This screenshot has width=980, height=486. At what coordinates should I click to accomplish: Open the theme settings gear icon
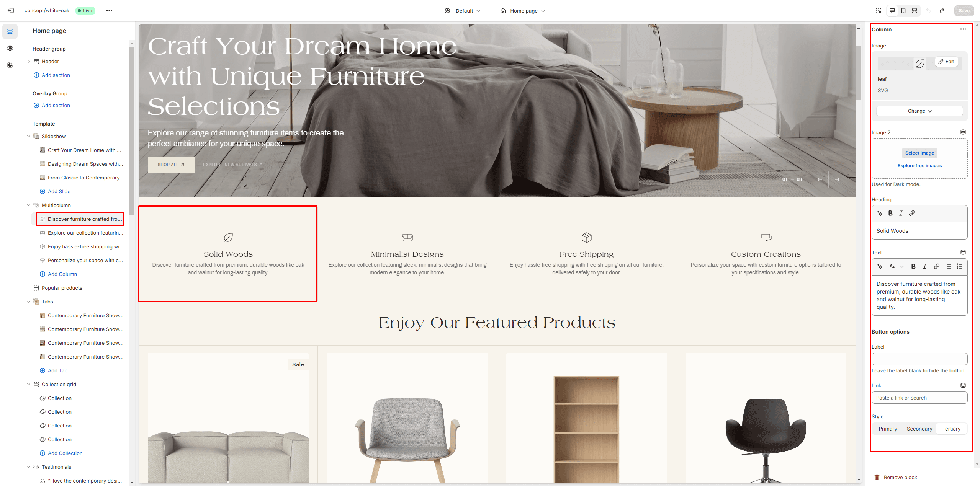tap(10, 48)
